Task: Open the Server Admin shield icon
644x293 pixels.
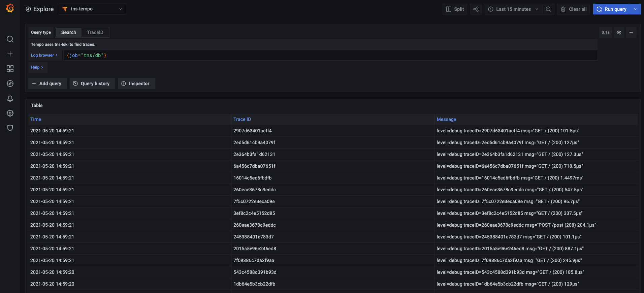Action: pos(10,128)
